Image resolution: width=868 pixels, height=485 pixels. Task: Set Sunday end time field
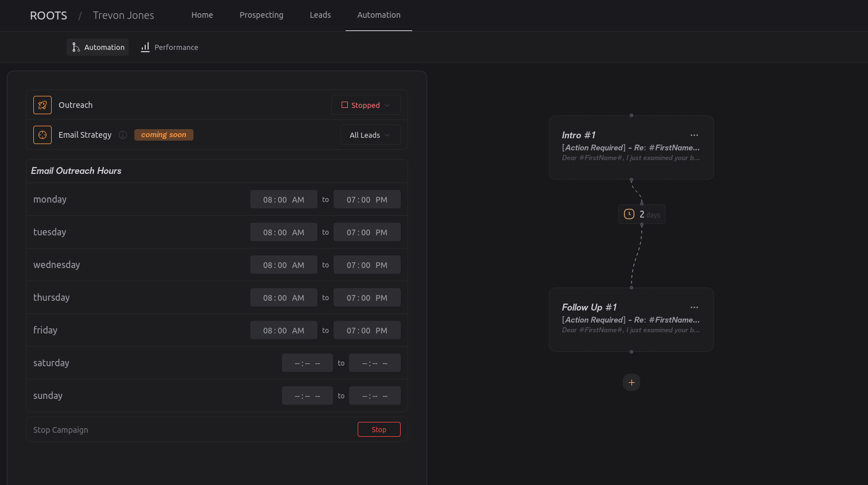coord(374,396)
